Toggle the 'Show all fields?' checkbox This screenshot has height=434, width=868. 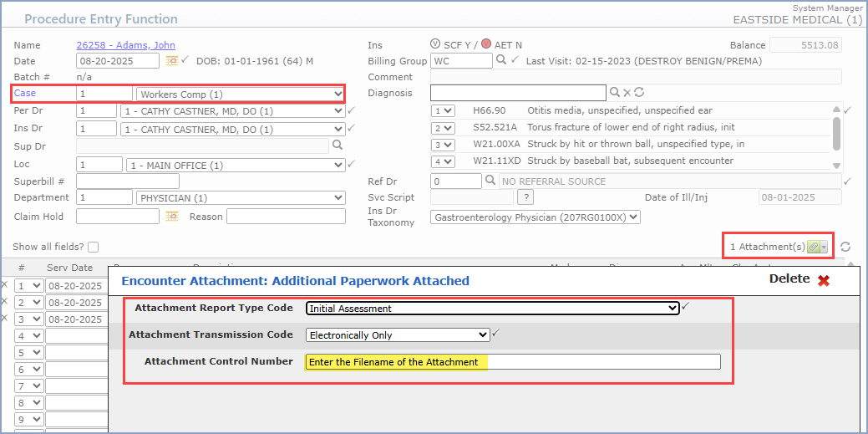[93, 247]
